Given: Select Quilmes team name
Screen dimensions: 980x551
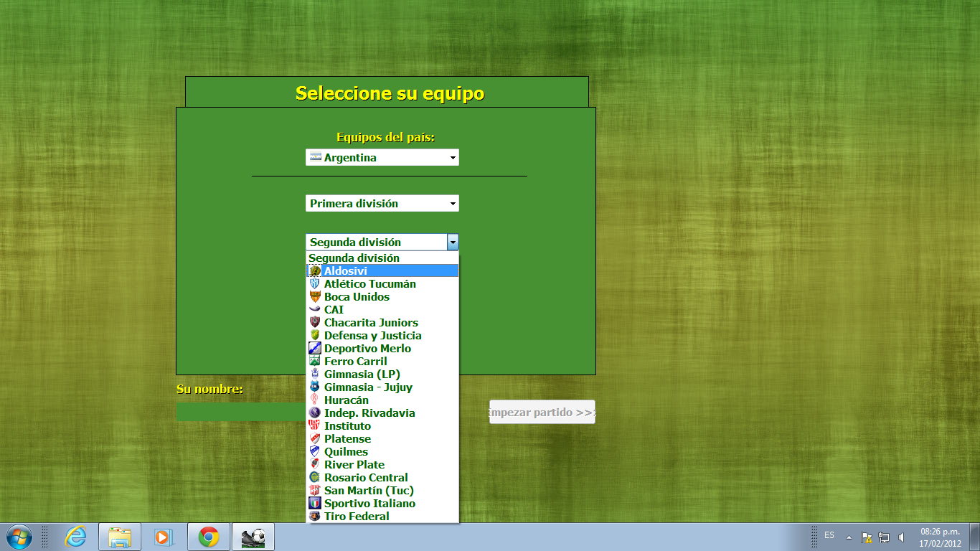Looking at the screenshot, I should (x=347, y=452).
